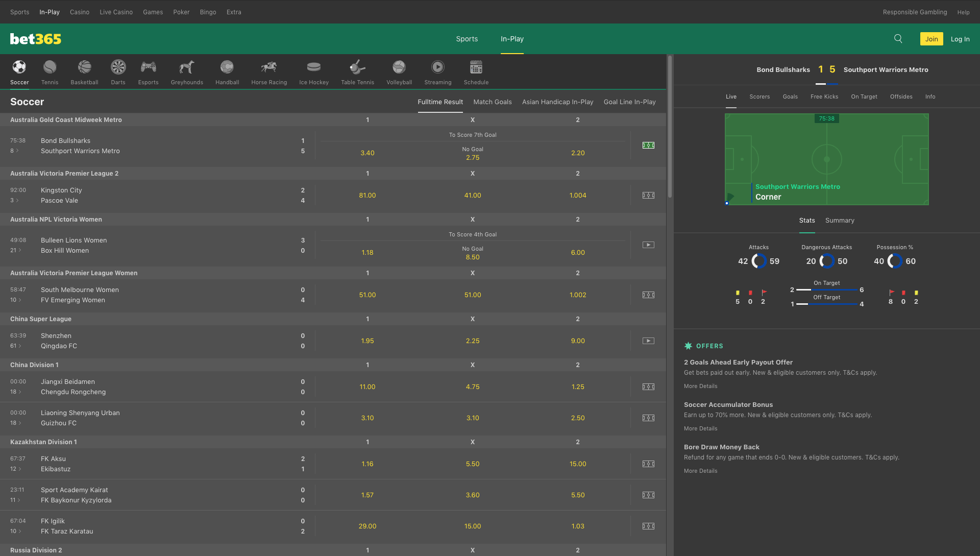Expand 61 markets for Shenzhen match
Image resolution: width=980 pixels, height=556 pixels.
tap(16, 346)
